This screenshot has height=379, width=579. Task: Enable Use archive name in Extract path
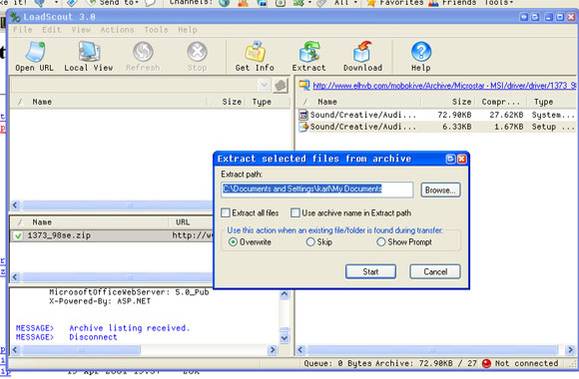point(295,213)
